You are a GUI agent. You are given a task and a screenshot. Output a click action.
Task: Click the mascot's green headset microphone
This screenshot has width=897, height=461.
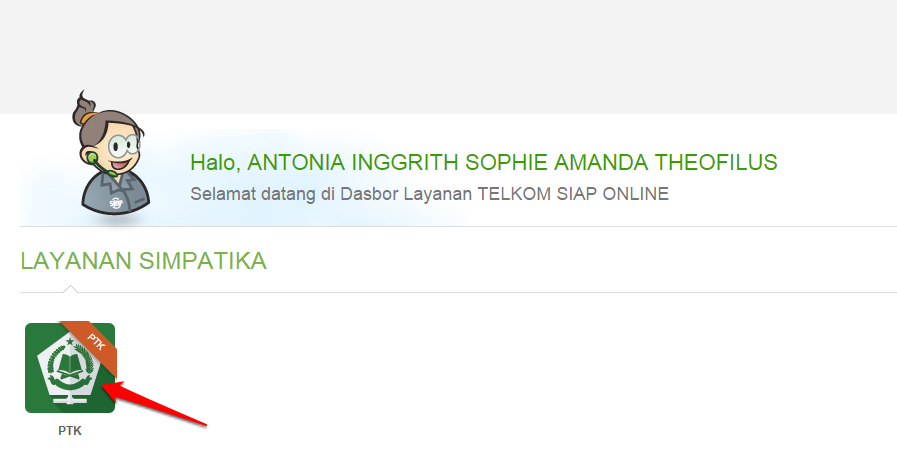98,163
